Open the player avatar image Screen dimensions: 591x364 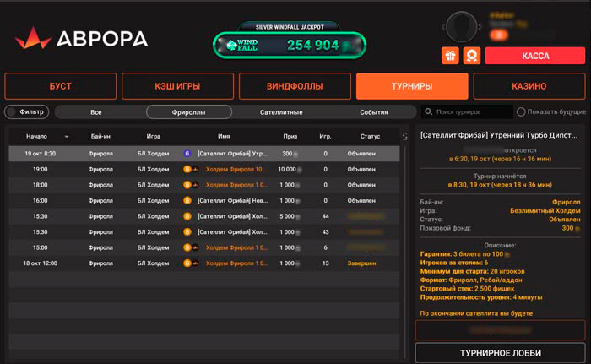461,27
